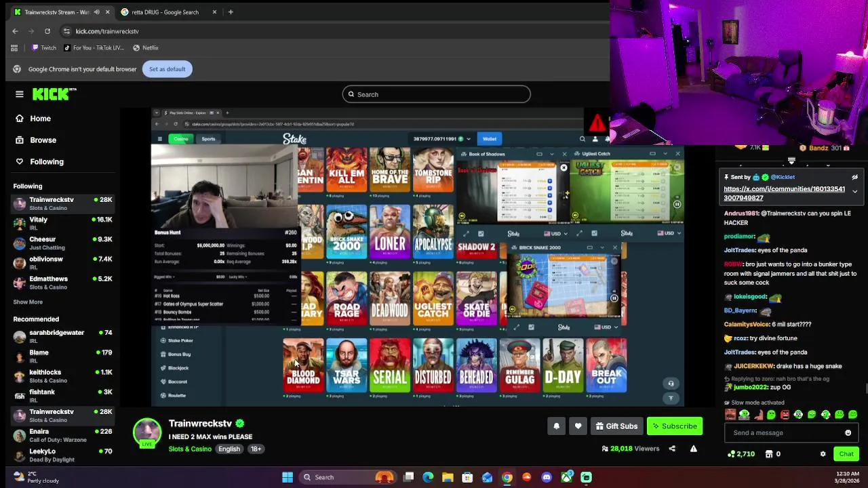Reload the page
Screen dimensions: 868x488
47,31
